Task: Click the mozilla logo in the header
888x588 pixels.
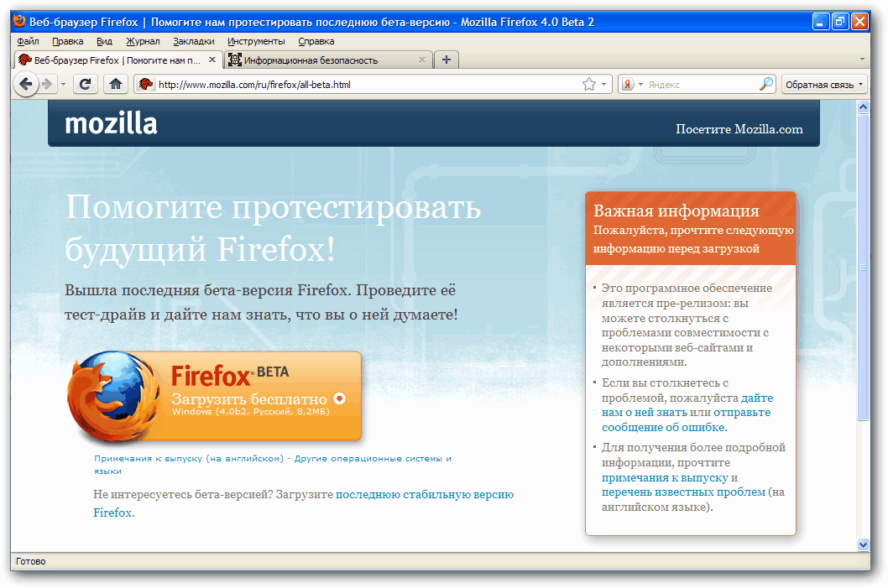Action: coord(111,123)
